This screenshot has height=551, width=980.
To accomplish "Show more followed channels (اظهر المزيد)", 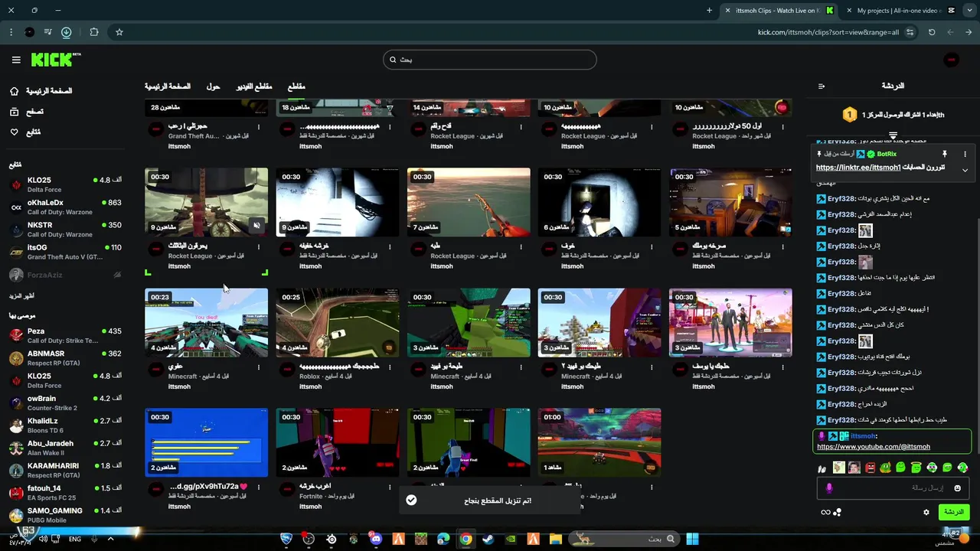I will [21, 295].
